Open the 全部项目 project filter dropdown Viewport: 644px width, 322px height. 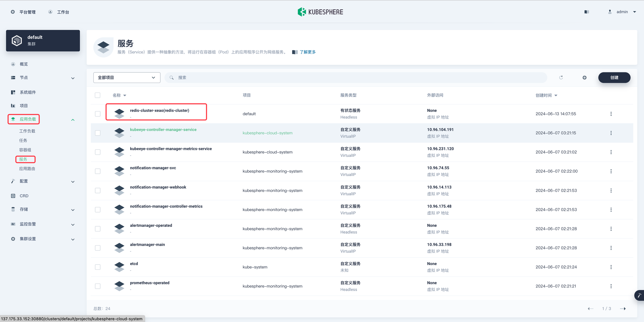tap(127, 78)
